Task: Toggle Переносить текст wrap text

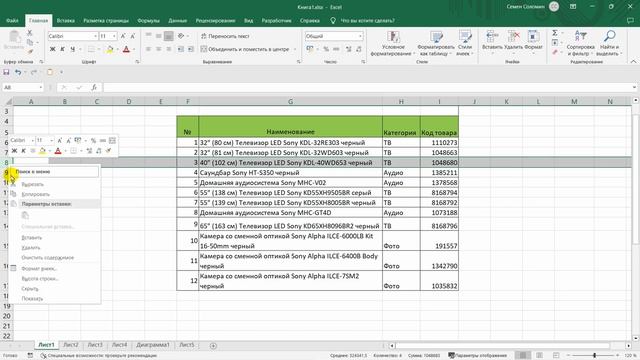Action: click(x=225, y=36)
